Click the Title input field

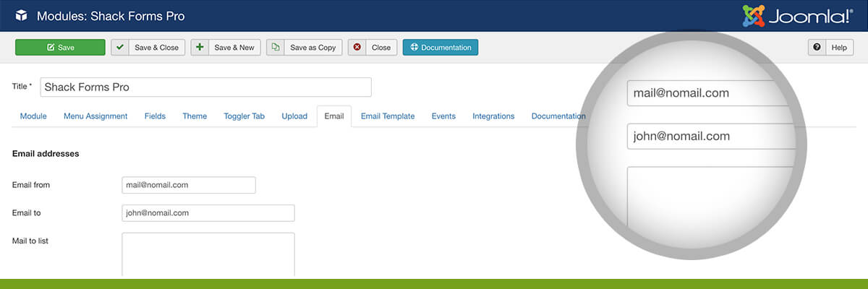click(x=205, y=87)
